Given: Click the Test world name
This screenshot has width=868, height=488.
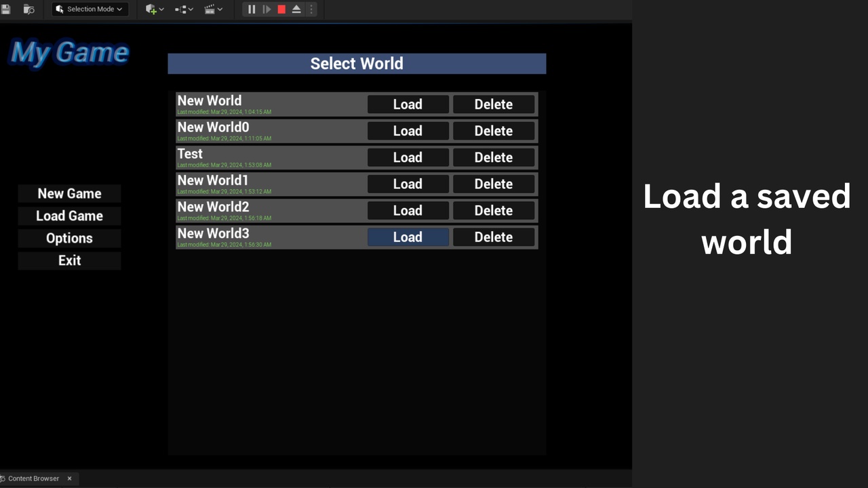Looking at the screenshot, I should 190,154.
